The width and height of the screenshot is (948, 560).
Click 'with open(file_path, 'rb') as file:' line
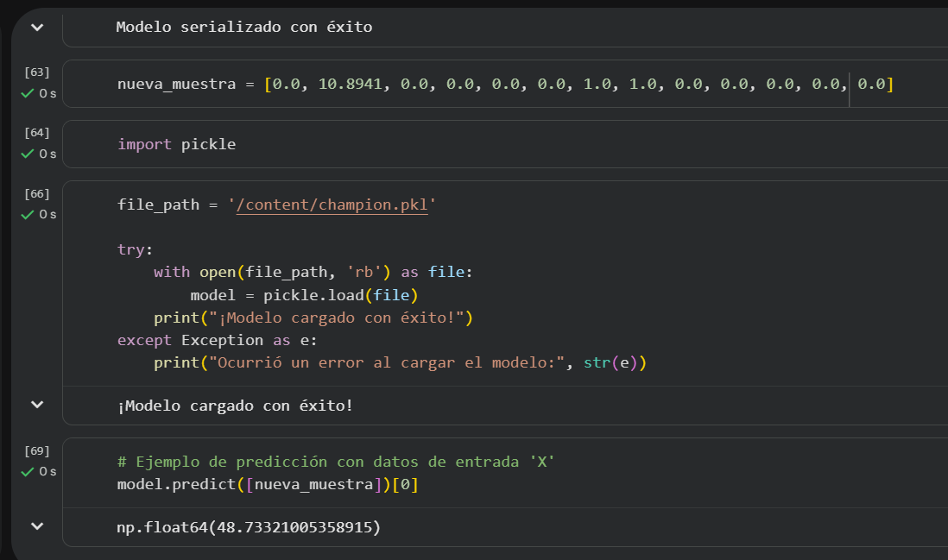pos(313,273)
